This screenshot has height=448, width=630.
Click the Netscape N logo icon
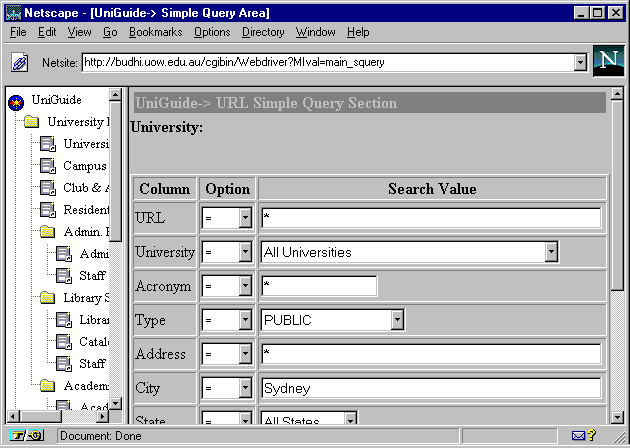(x=608, y=61)
